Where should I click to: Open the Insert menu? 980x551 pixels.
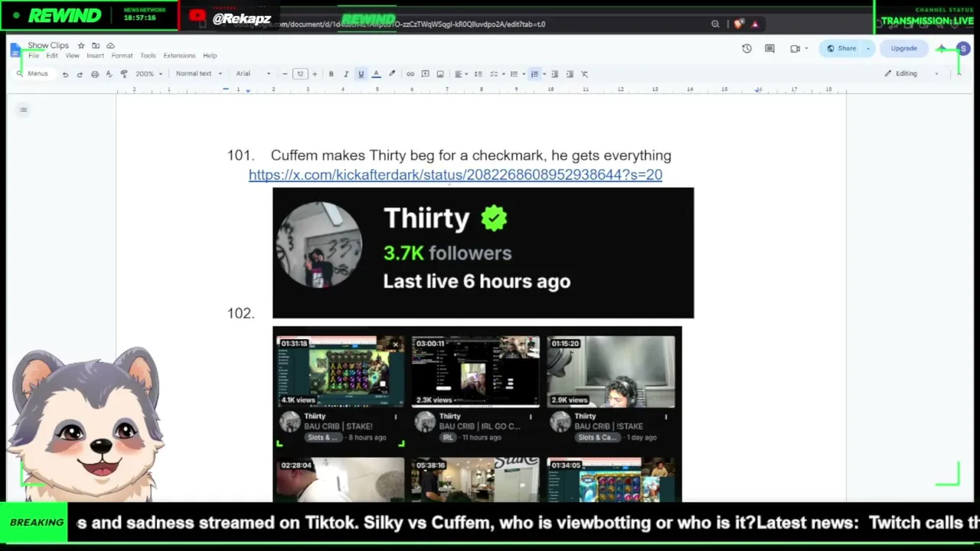tap(95, 56)
